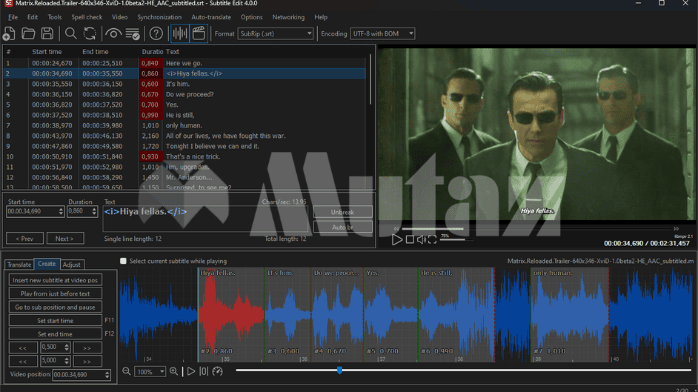This screenshot has height=392, width=698.
Task: Click the Unbreak button
Action: point(343,212)
